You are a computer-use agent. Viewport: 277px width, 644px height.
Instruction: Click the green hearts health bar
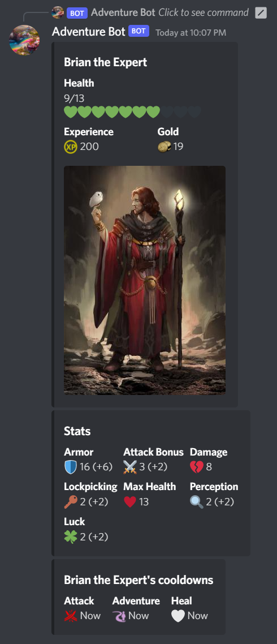pos(132,111)
